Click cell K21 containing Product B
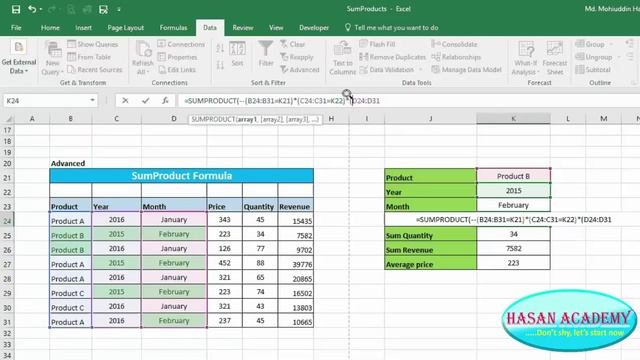The width and height of the screenshot is (640, 360). pyautogui.click(x=513, y=176)
